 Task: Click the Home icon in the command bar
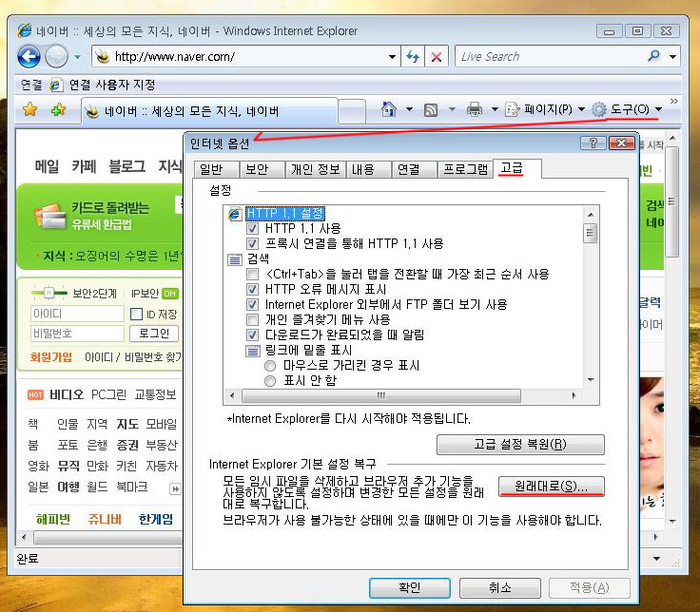click(389, 109)
